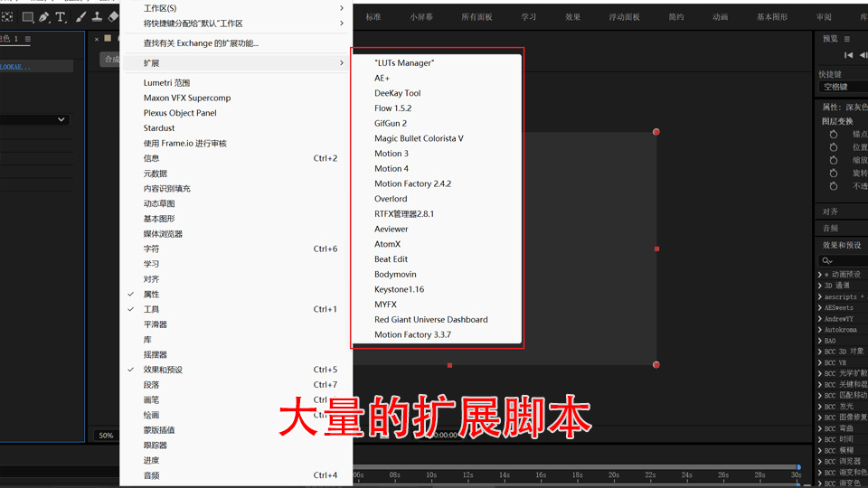Switch to the 动画 workspace tab
The image size is (868, 488).
coord(720,16)
